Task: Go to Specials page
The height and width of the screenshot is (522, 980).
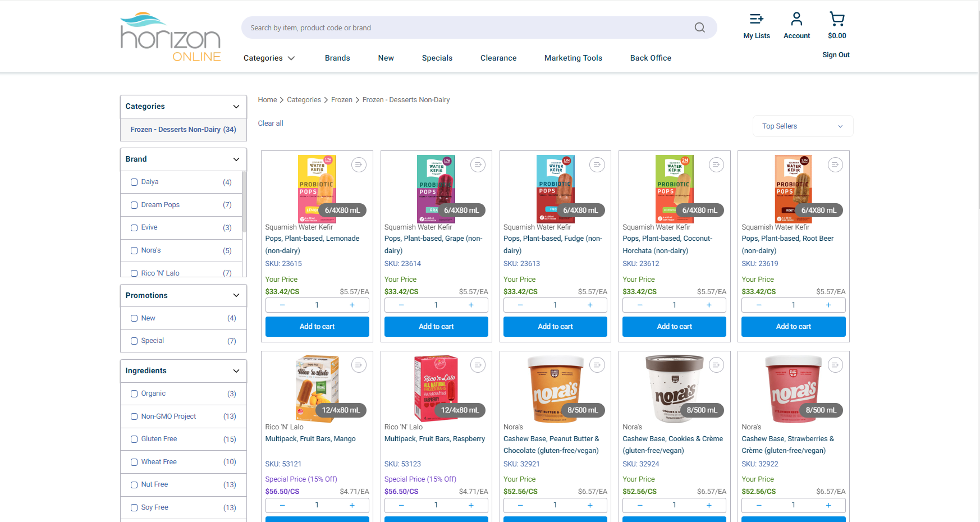Action: tap(437, 58)
